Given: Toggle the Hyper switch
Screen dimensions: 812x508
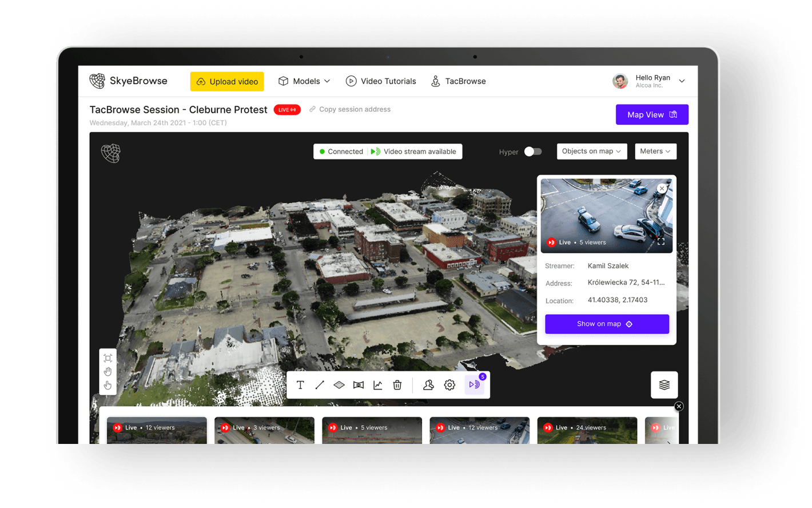Looking at the screenshot, I should point(532,152).
